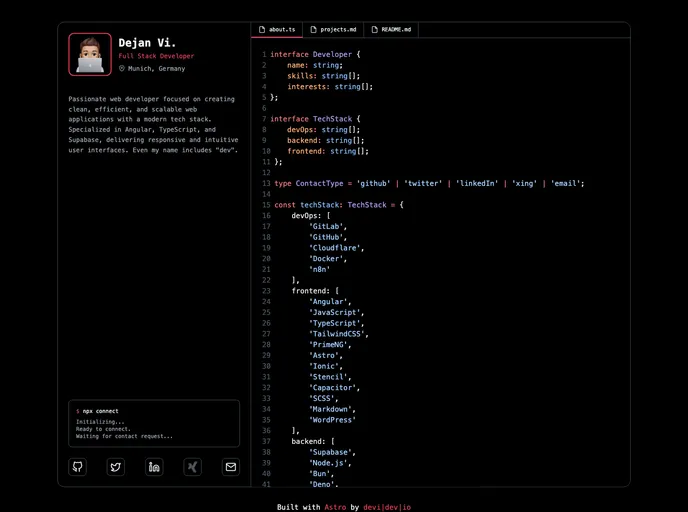Open the Twitter profile icon

pos(116,467)
